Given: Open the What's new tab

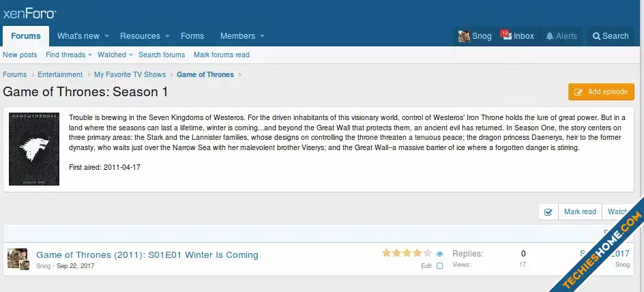Looking at the screenshot, I should pyautogui.click(x=78, y=36).
